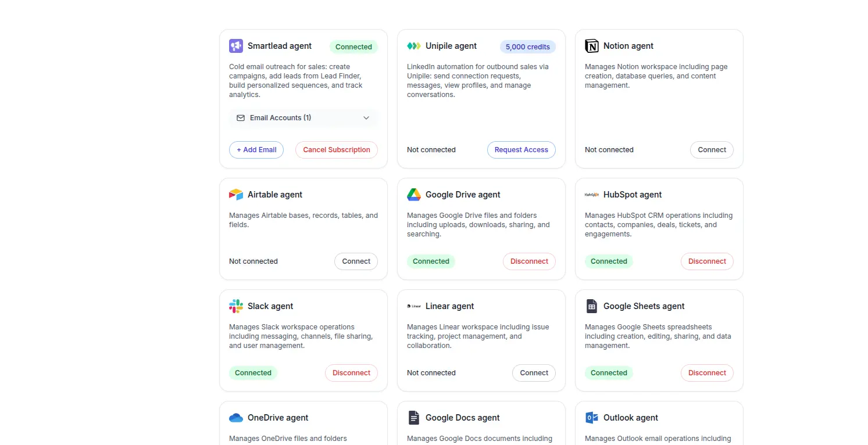
Task: Disconnect the Google Drive agent
Action: point(529,261)
